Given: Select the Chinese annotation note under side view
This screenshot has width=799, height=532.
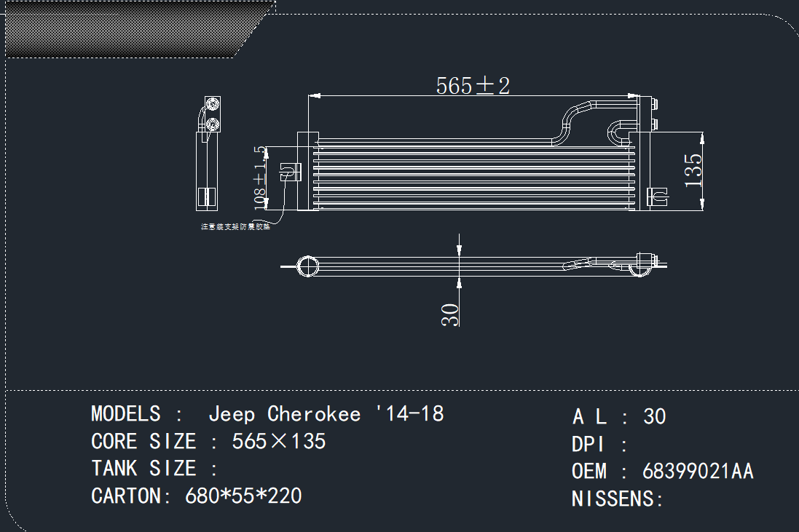Looking at the screenshot, I should click(x=235, y=227).
